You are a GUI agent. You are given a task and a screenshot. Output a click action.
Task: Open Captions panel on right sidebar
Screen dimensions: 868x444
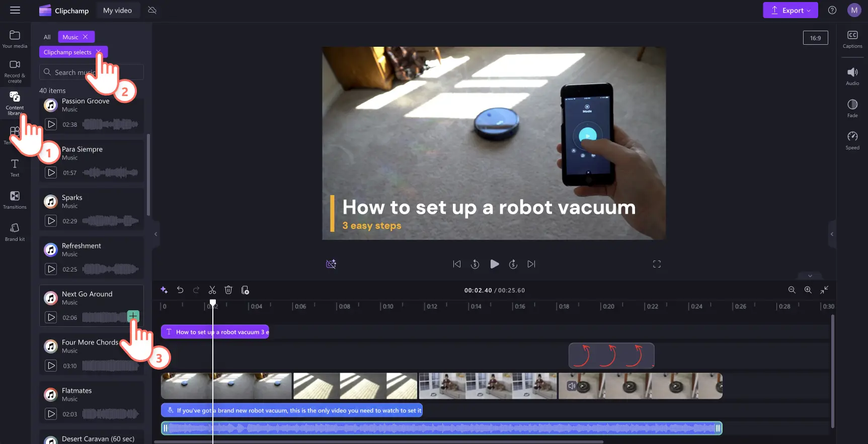(x=852, y=39)
